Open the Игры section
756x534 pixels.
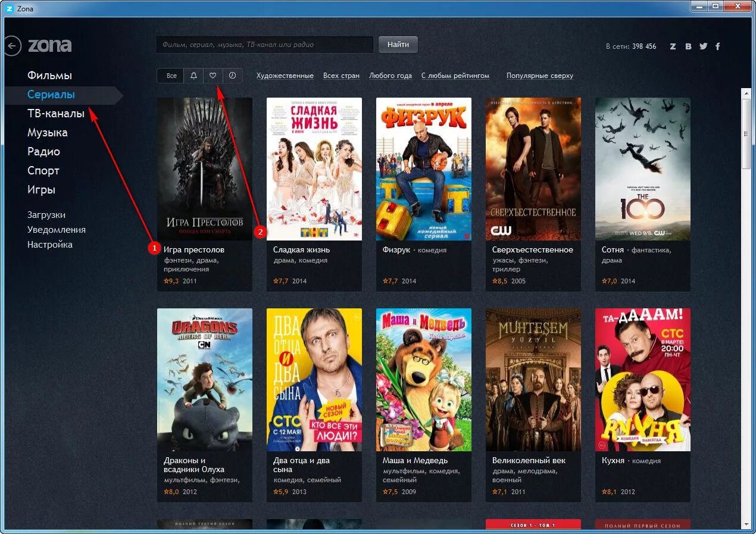[x=41, y=190]
